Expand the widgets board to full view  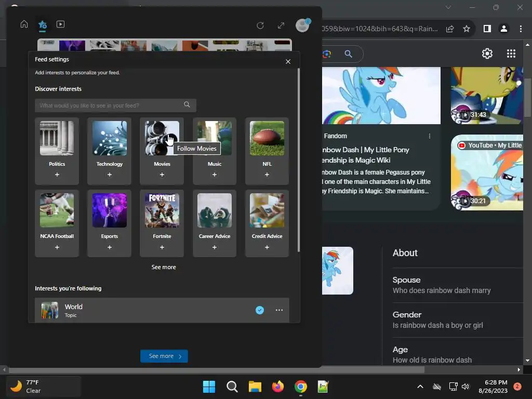point(281,25)
